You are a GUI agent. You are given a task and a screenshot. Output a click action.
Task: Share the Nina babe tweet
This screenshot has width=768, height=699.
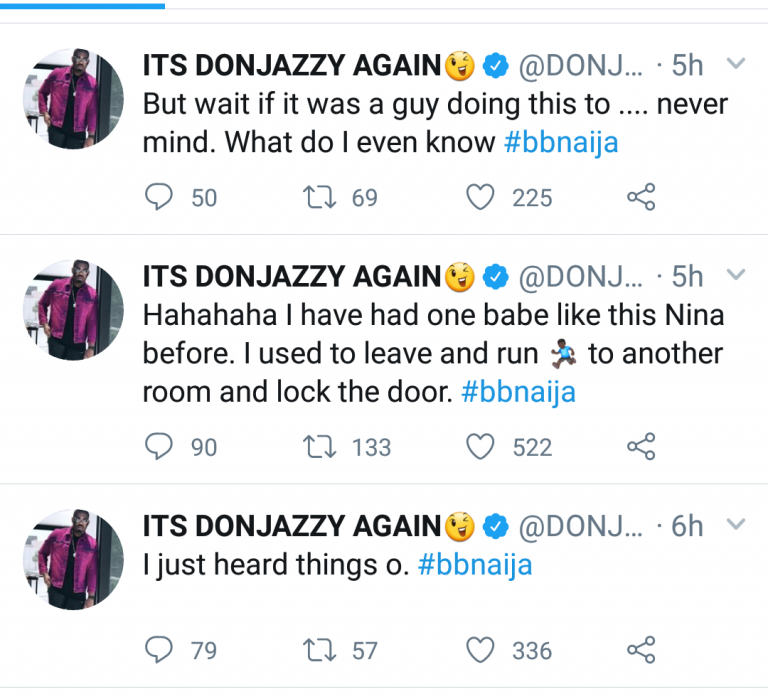[640, 447]
